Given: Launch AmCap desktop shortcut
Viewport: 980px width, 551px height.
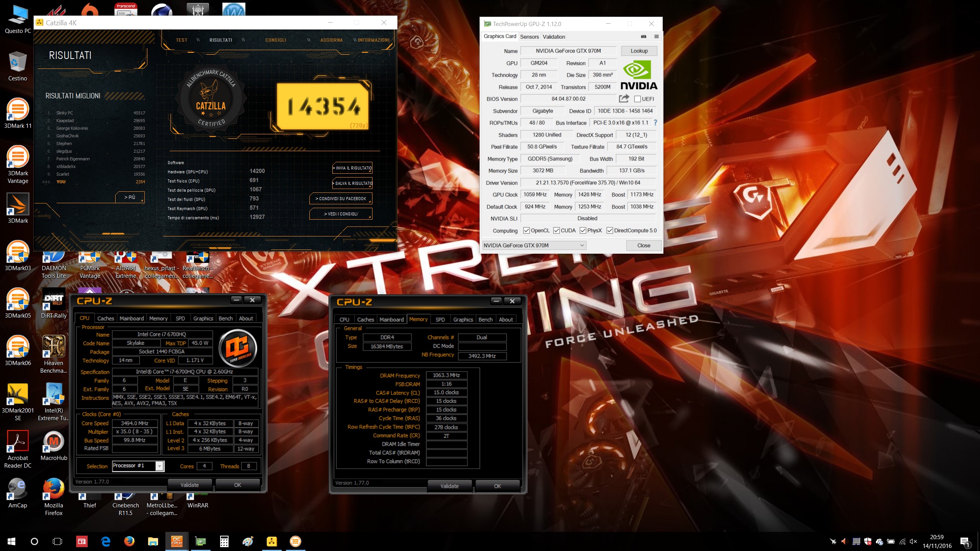Looking at the screenshot, I should coord(18,494).
